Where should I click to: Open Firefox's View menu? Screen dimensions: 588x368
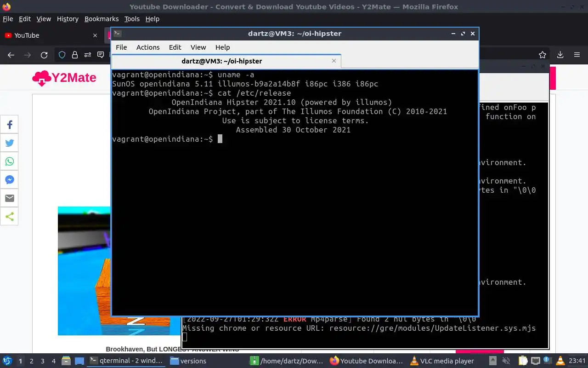44,19
